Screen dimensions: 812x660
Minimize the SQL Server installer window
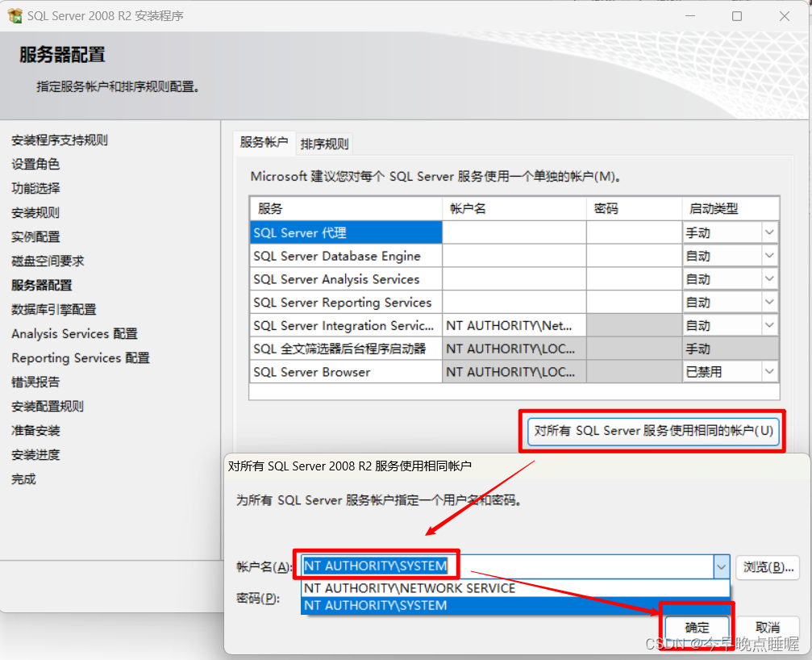click(x=690, y=16)
